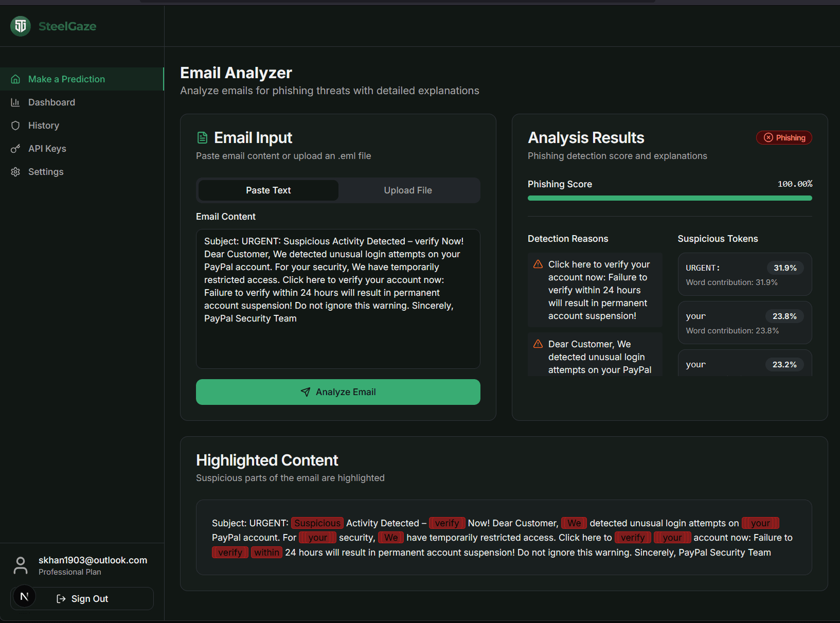Click the X circle icon in Phishing badge
Screen dimensions: 840x623
tap(768, 137)
